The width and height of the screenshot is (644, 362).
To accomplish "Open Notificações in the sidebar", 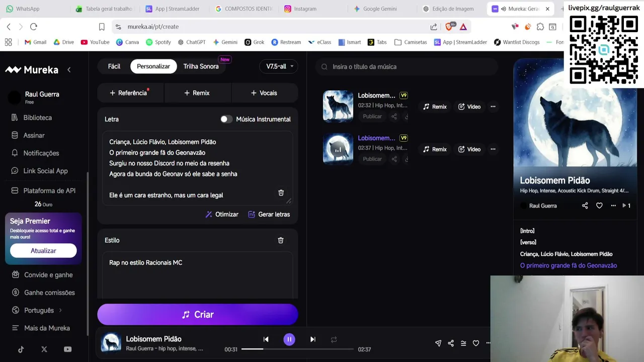I will 36,153.
